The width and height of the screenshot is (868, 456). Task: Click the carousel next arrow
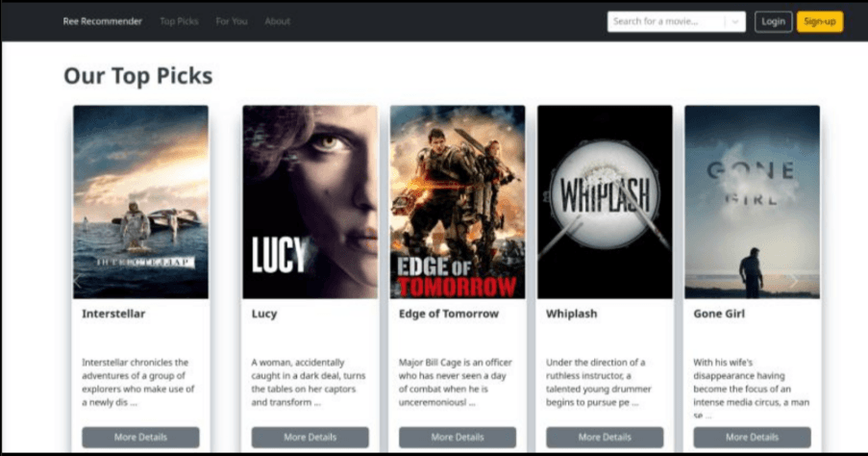pos(793,281)
